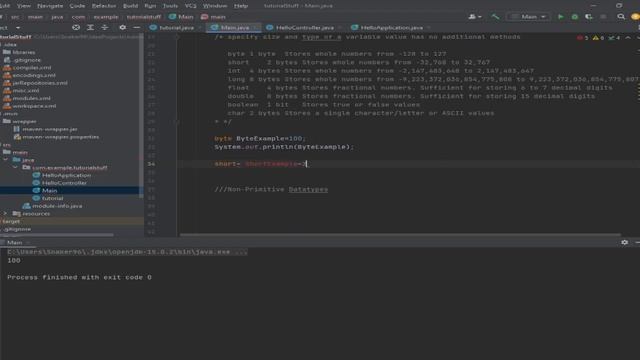Click the src breadcrumb
640x360 pixels.
click(15, 17)
